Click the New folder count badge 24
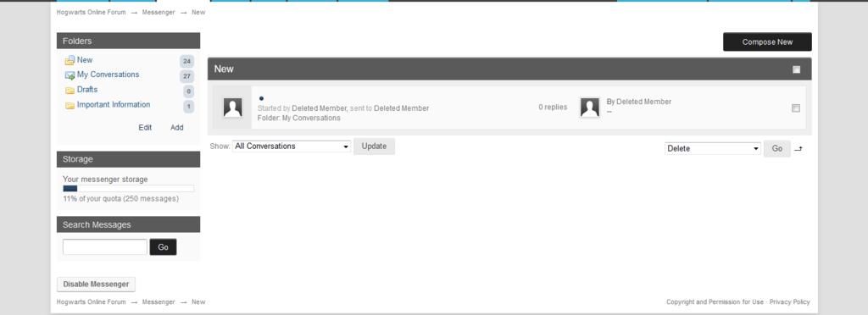Image resolution: width=868 pixels, height=315 pixels. point(187,61)
